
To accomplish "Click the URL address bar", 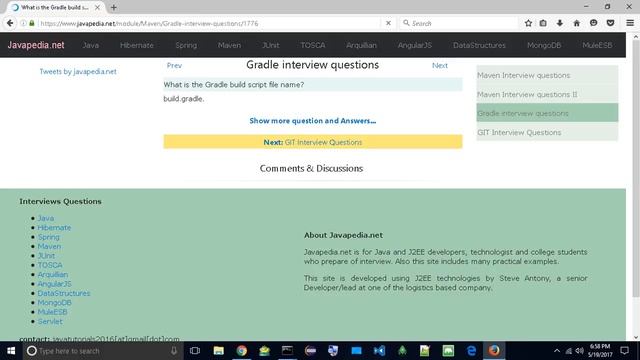I will [210, 23].
